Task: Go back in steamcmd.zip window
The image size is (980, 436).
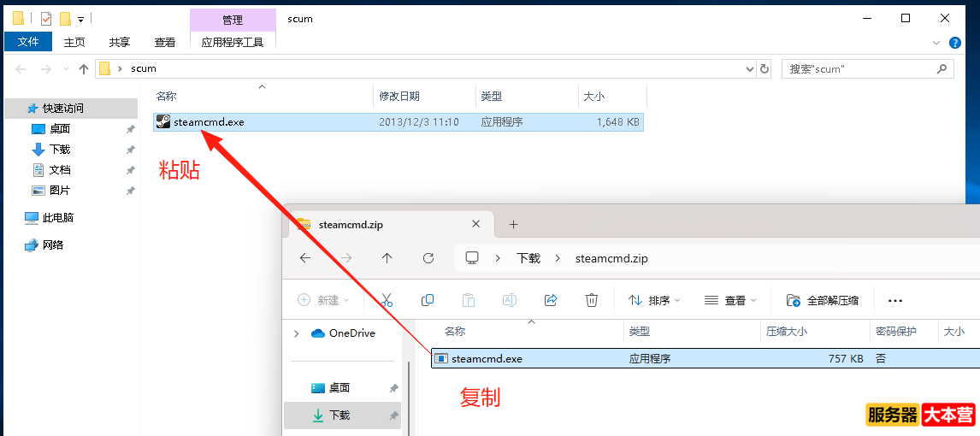Action: click(x=305, y=258)
